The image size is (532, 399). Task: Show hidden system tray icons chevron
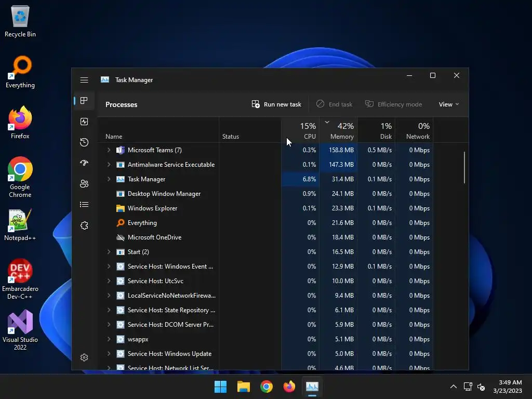click(x=453, y=387)
